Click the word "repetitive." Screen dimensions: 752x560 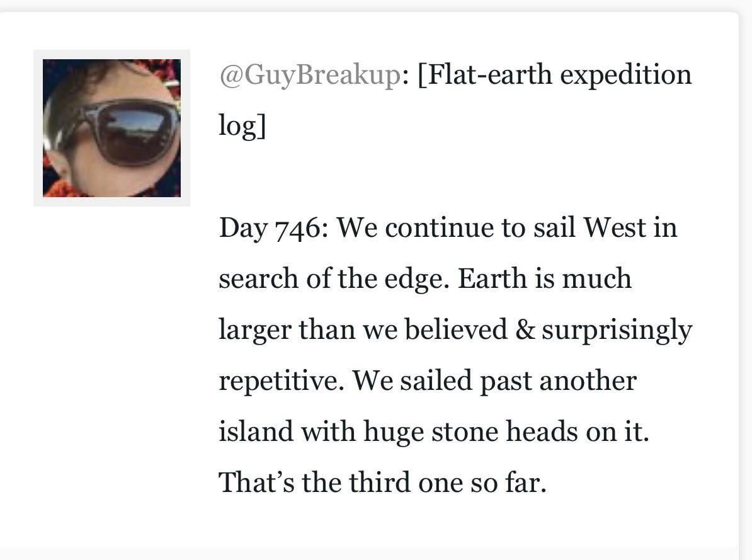281,380
